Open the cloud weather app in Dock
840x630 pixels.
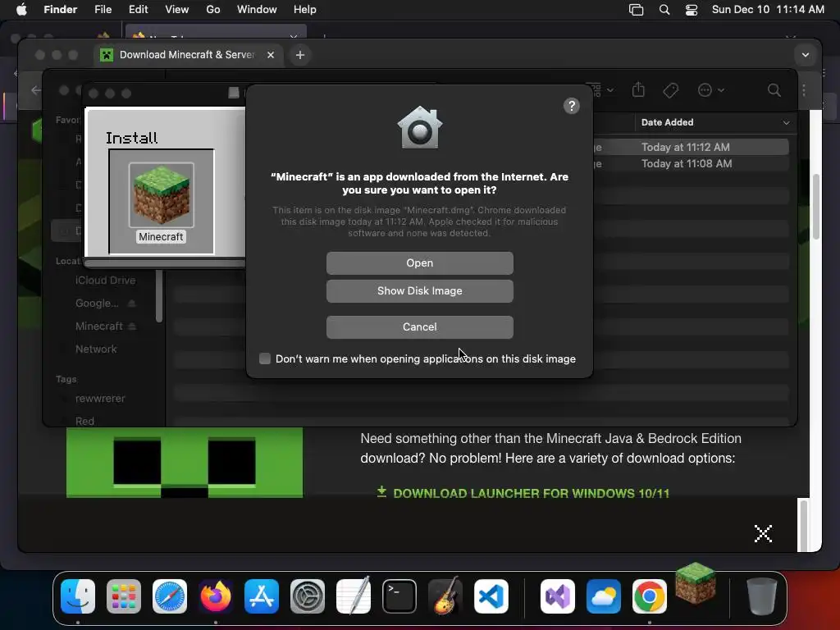coord(604,596)
